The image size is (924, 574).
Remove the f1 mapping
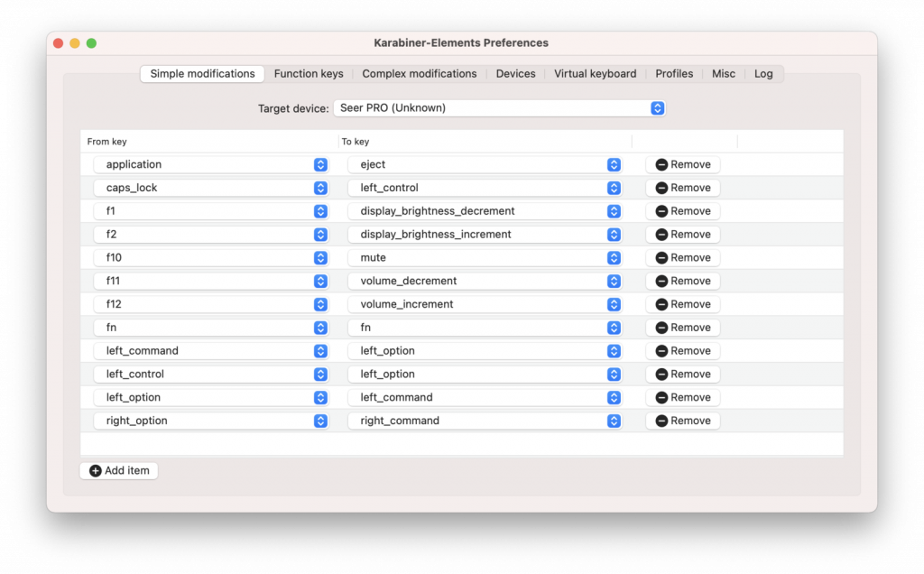(683, 211)
